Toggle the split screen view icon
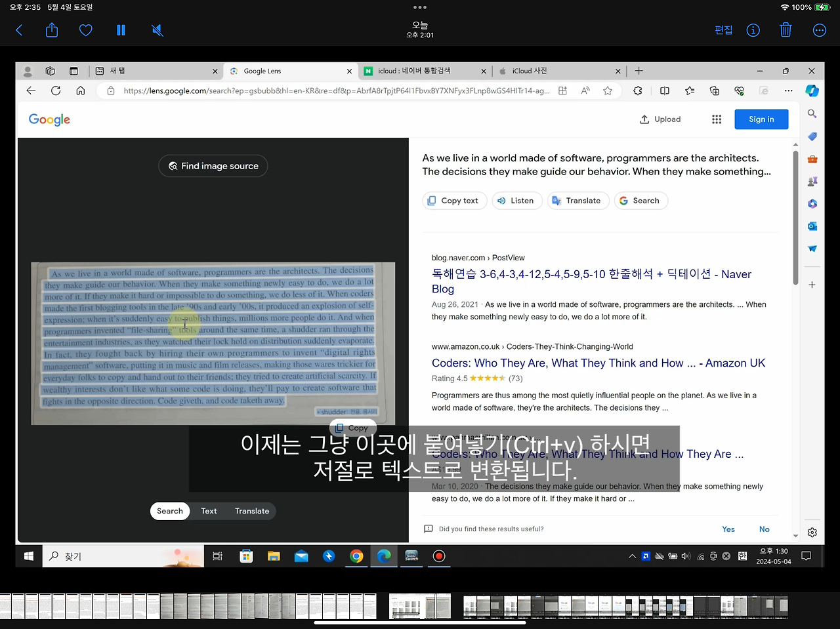The width and height of the screenshot is (840, 629). (x=665, y=91)
